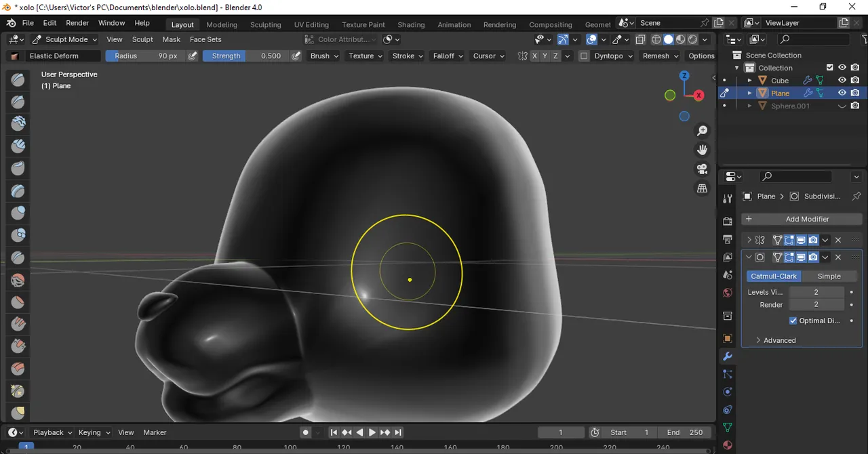Open the Object properties tab
The width and height of the screenshot is (868, 454).
728,338
